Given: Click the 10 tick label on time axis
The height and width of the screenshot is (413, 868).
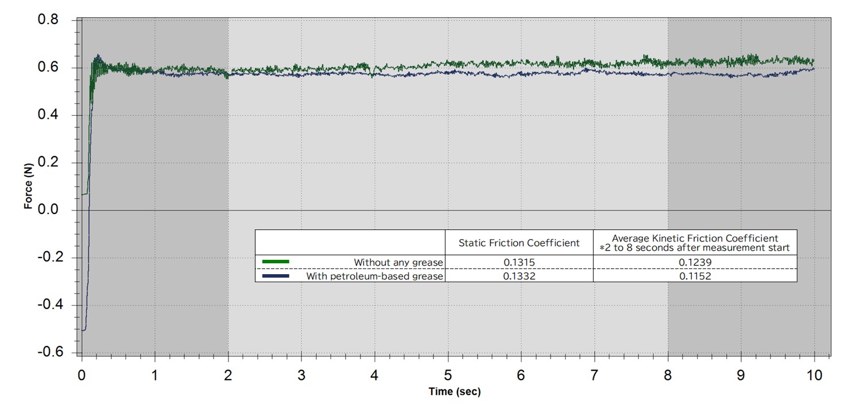Looking at the screenshot, I should click(814, 375).
